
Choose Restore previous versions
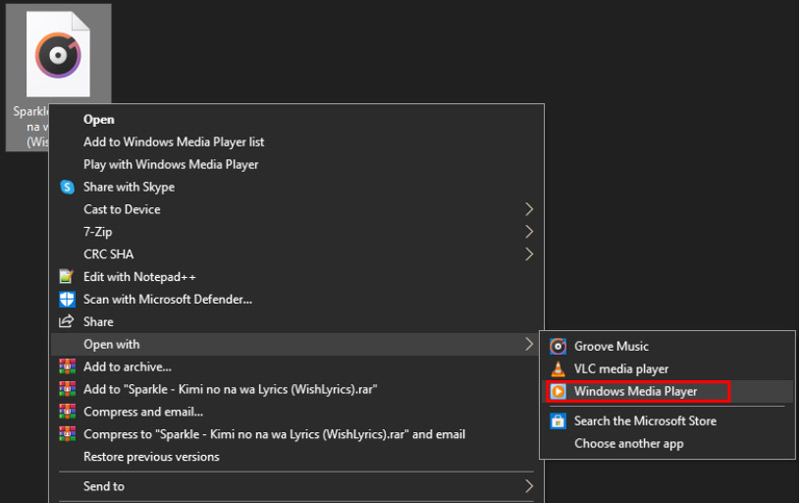click(297, 457)
